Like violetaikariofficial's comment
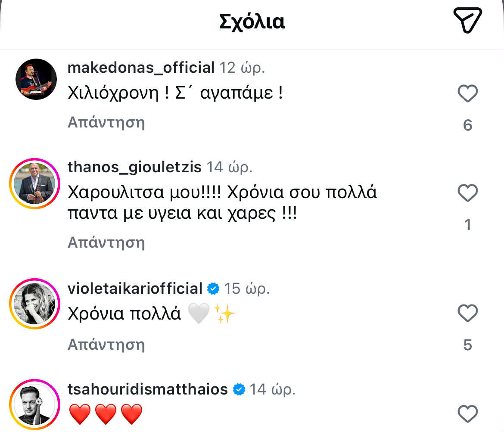The width and height of the screenshot is (504, 432). (x=467, y=313)
